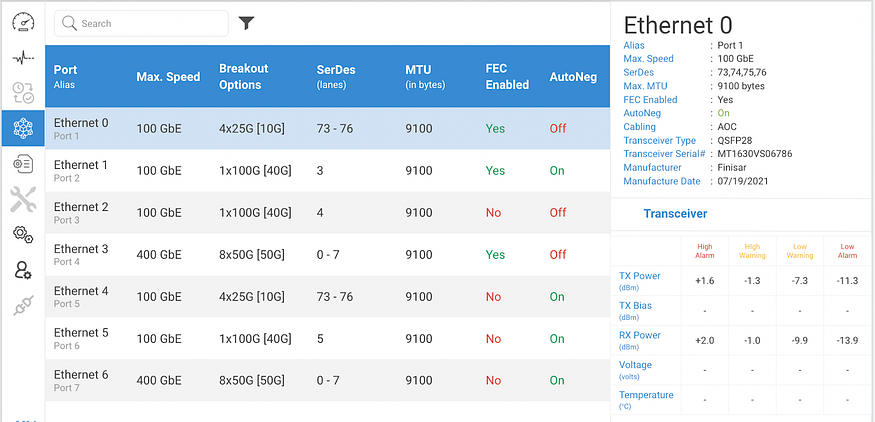Open the activity pulse monitor icon
Image resolution: width=875 pixels, height=422 pixels.
pyautogui.click(x=23, y=58)
